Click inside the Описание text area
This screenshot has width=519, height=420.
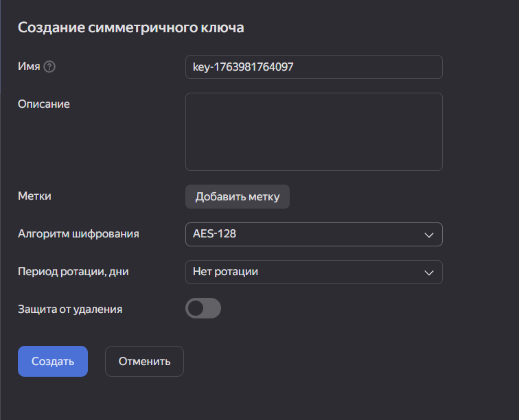tap(314, 132)
